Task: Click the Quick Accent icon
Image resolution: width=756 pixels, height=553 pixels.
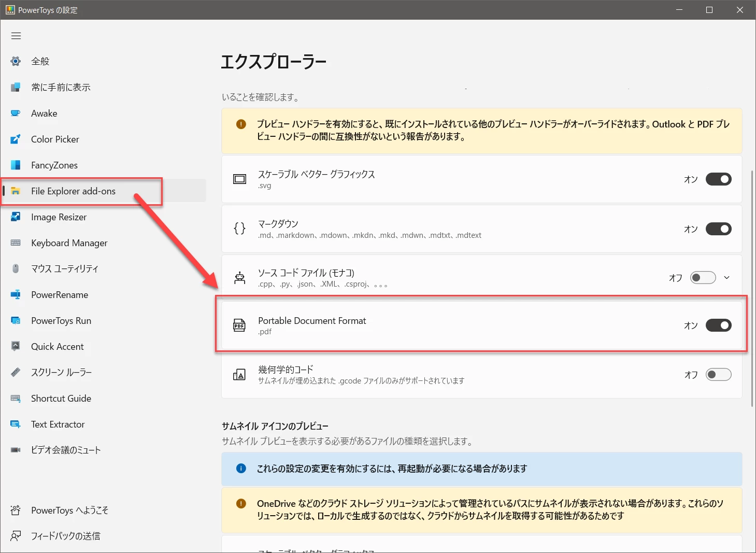Action: (16, 346)
